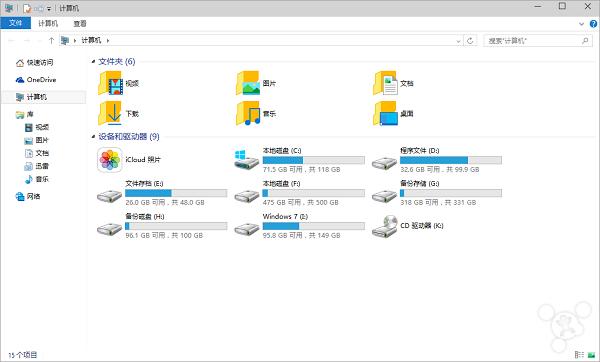Open the 桌面 desktop folder icon
Image resolution: width=600 pixels, height=362 pixels.
click(x=385, y=113)
